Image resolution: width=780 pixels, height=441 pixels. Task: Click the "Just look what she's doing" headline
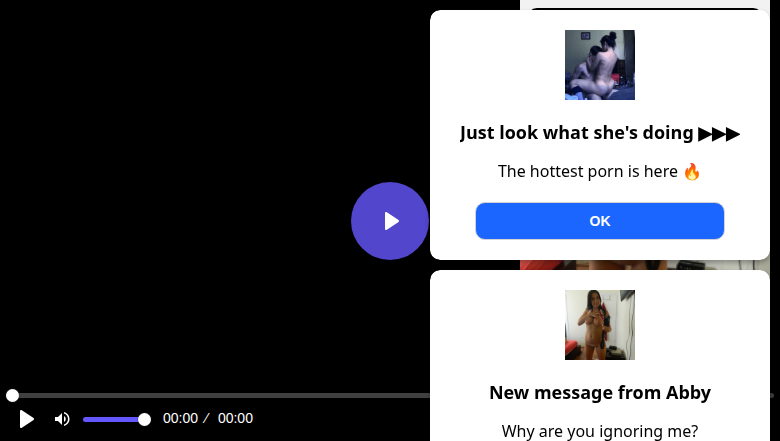tap(577, 133)
